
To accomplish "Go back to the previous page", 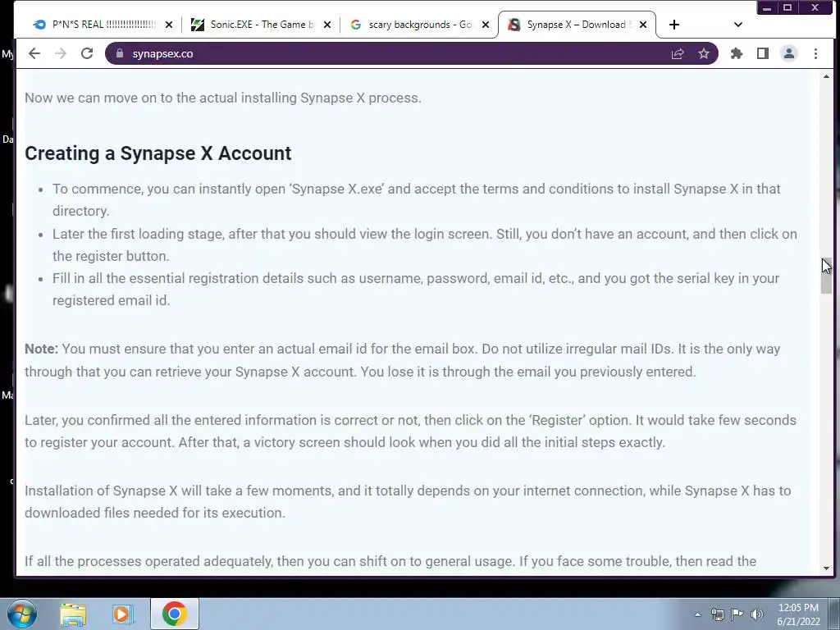I will [x=34, y=53].
